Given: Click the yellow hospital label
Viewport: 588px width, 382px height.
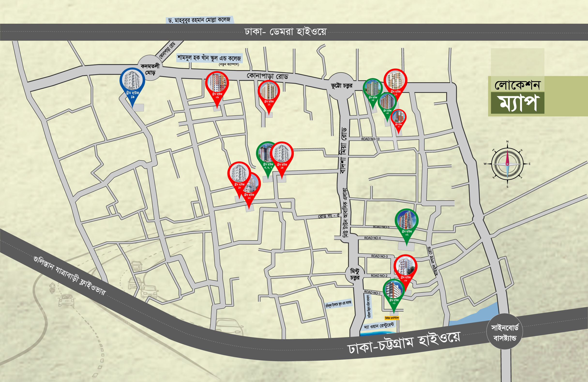Looking at the screenshot, I should [x=392, y=318].
